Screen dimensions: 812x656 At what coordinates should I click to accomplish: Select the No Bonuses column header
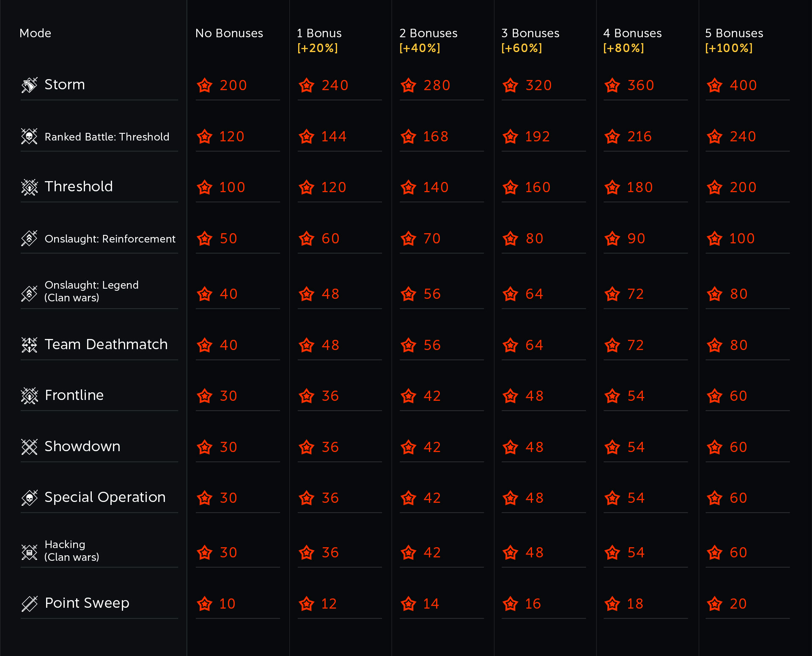(x=229, y=33)
